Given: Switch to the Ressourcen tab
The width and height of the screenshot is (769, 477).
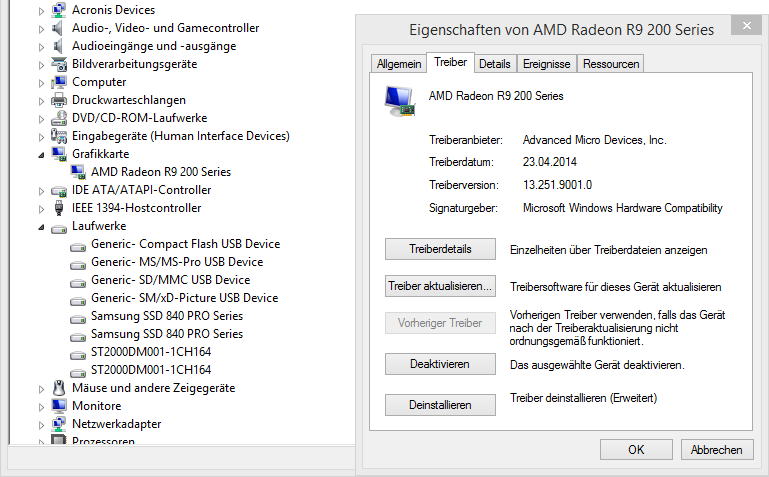Looking at the screenshot, I should coord(611,64).
